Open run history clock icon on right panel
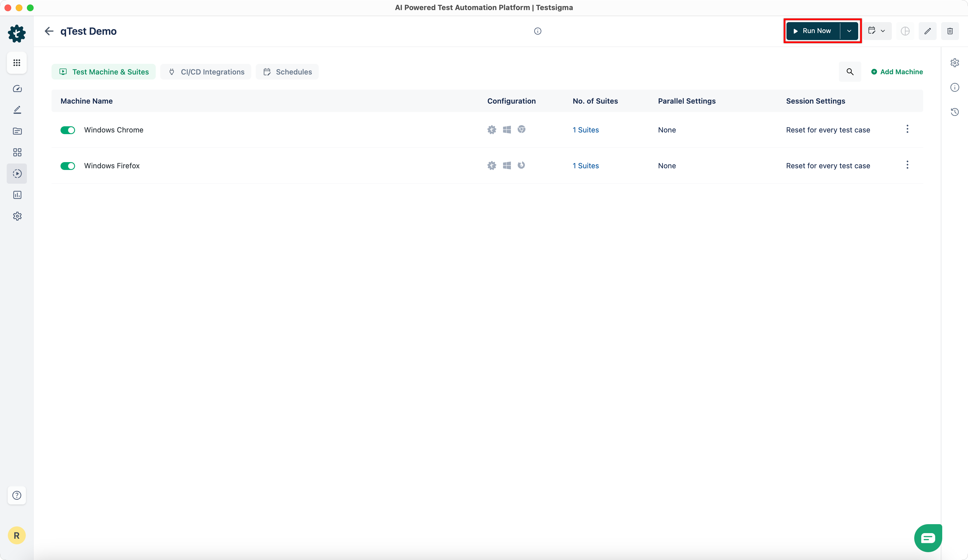Viewport: 968px width, 560px height. [955, 112]
